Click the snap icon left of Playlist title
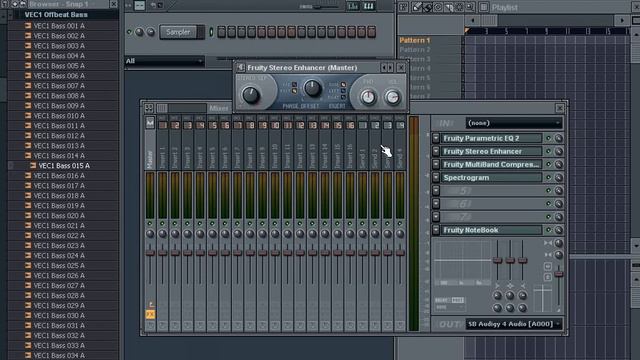This screenshot has height=360, width=640. pyautogui.click(x=484, y=7)
